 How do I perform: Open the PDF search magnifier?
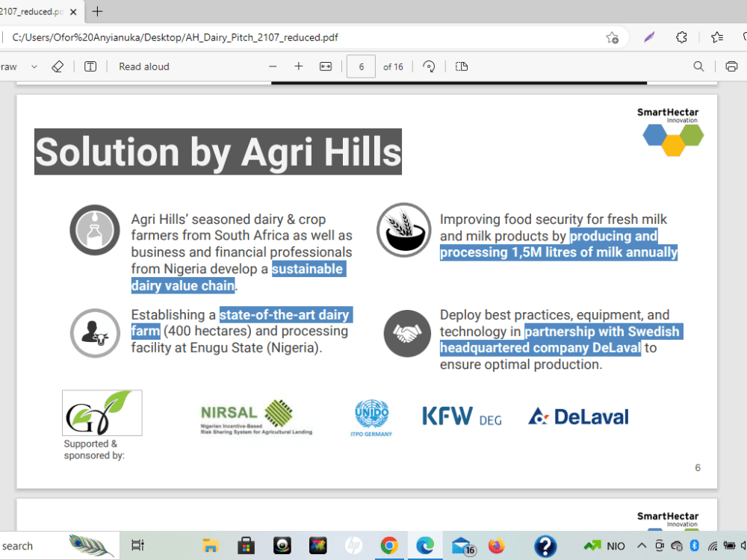698,66
